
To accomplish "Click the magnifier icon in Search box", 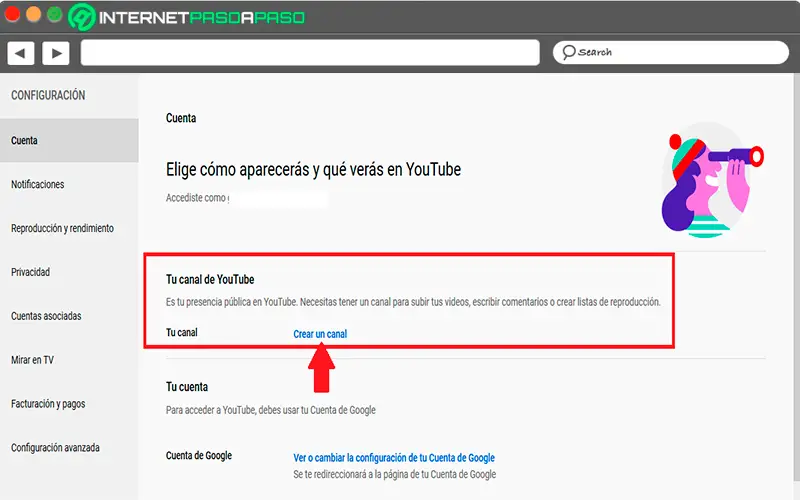I will pyautogui.click(x=568, y=52).
